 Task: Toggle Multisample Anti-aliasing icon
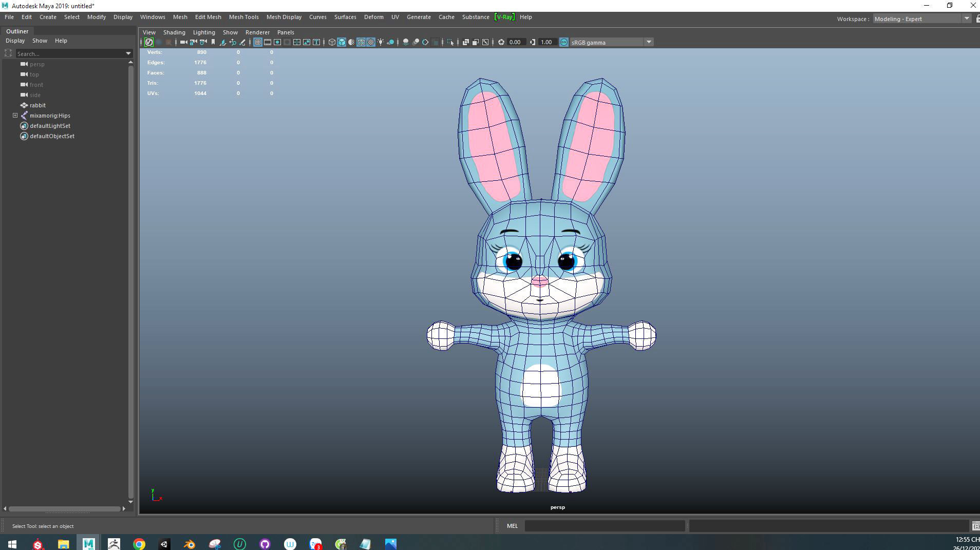click(x=425, y=42)
